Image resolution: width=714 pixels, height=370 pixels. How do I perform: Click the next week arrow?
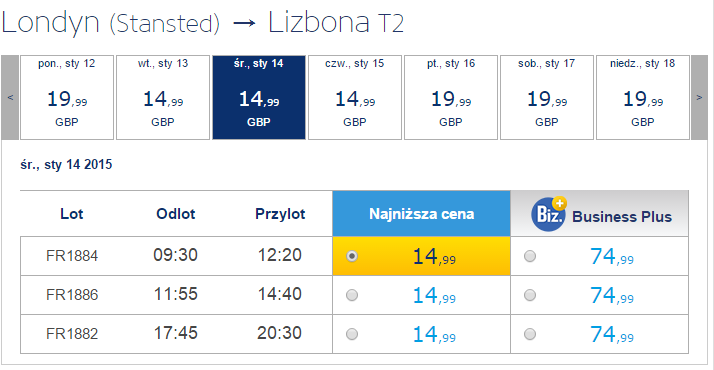[x=699, y=97]
